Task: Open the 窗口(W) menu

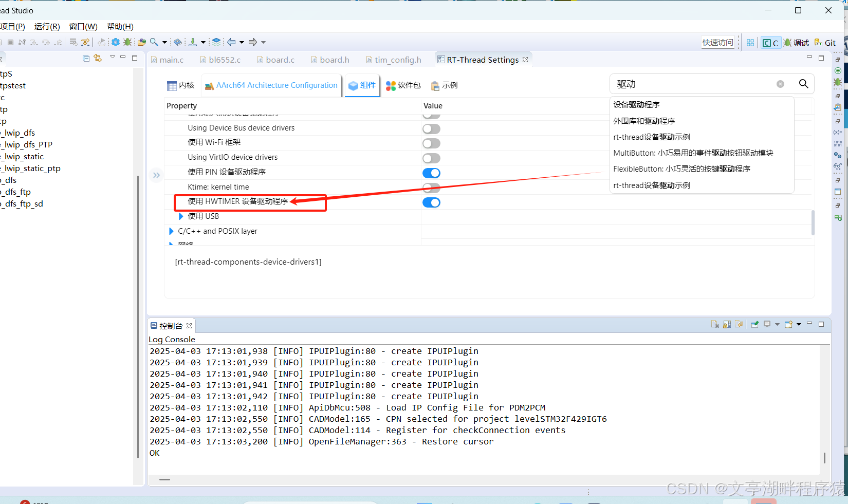Action: (x=82, y=26)
